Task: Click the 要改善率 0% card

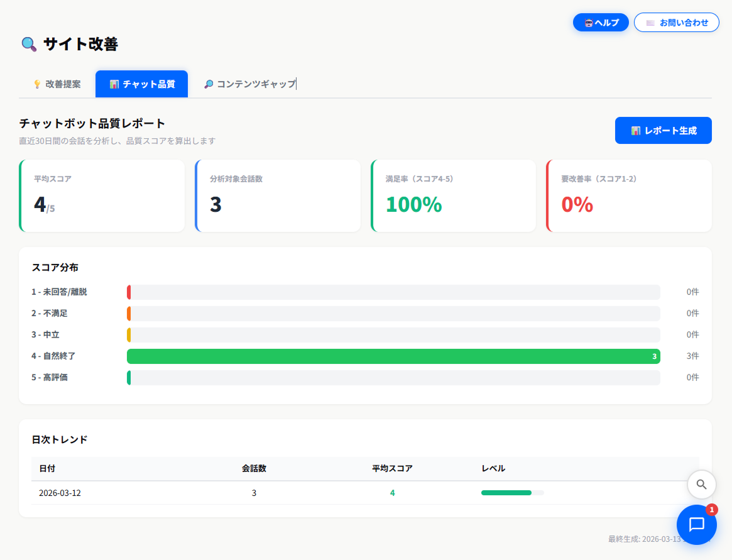Action: click(629, 196)
